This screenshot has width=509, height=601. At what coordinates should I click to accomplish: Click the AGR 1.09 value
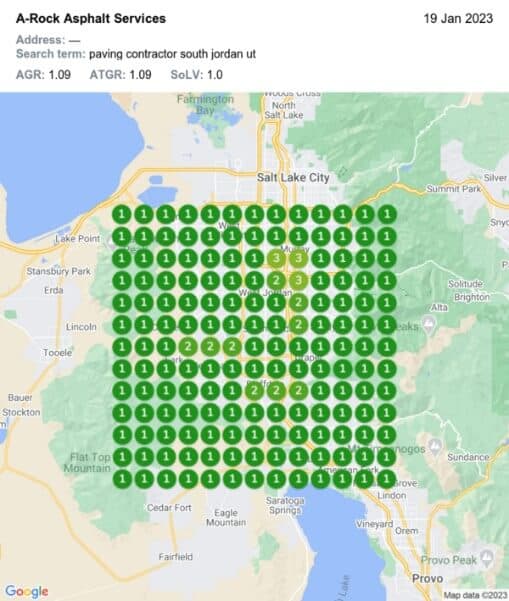click(60, 74)
